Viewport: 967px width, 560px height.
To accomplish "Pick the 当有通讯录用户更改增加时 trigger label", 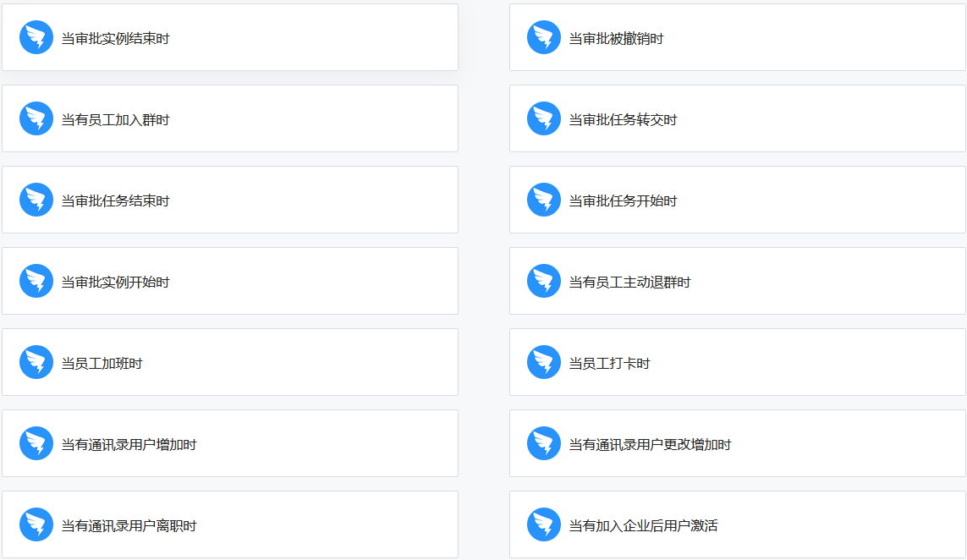I will pyautogui.click(x=650, y=445).
